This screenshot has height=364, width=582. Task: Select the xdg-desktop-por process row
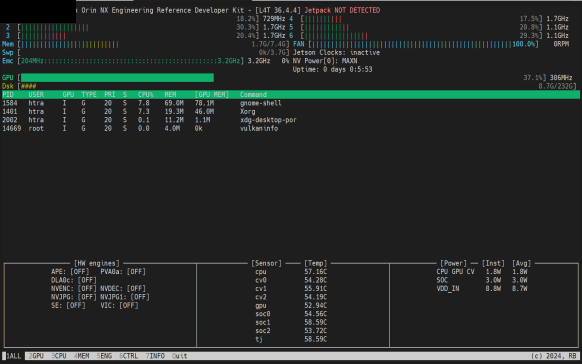click(291, 120)
